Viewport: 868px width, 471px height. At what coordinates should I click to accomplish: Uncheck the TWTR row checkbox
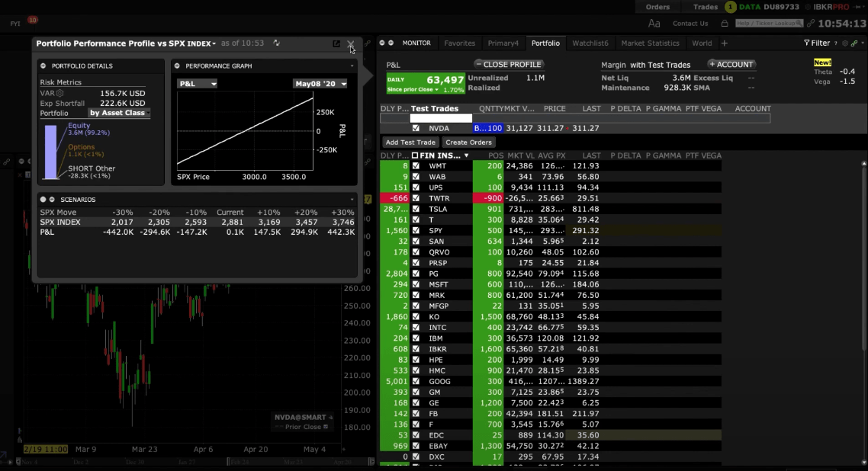(416, 198)
